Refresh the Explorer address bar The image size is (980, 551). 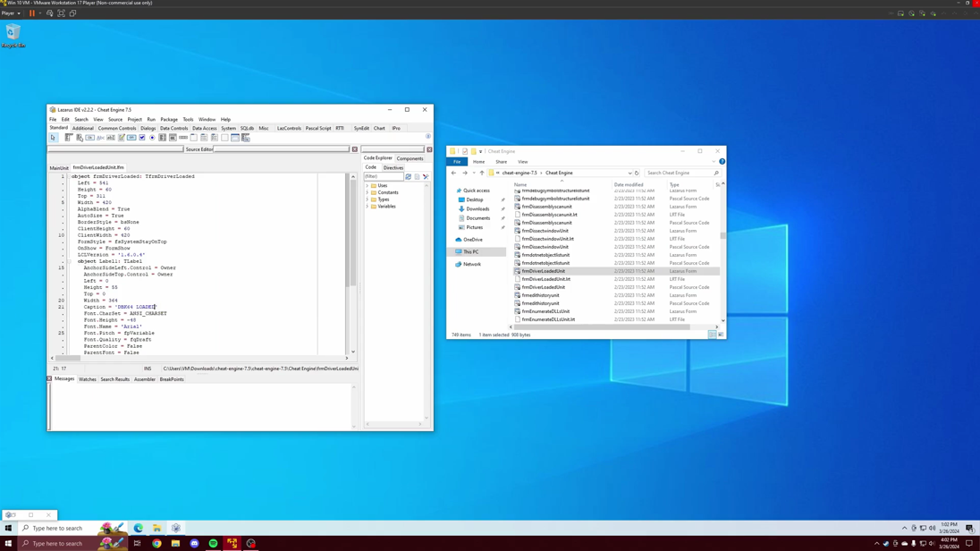pyautogui.click(x=637, y=174)
